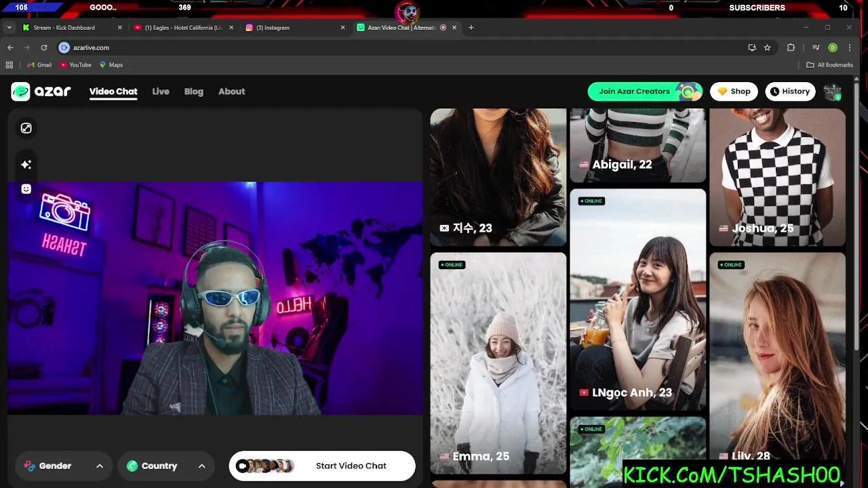
Task: Switch to the Stream - Kick Dashboard tab
Action: pyautogui.click(x=72, y=28)
